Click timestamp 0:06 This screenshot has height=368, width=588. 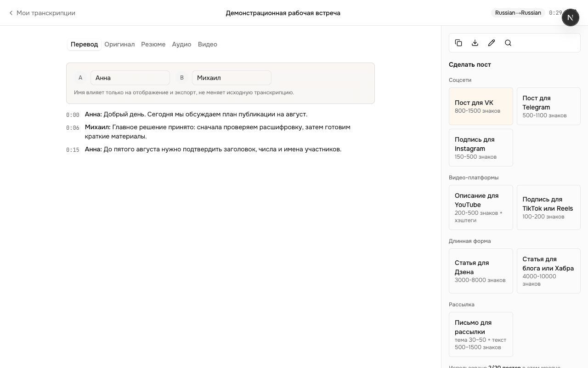tap(73, 128)
